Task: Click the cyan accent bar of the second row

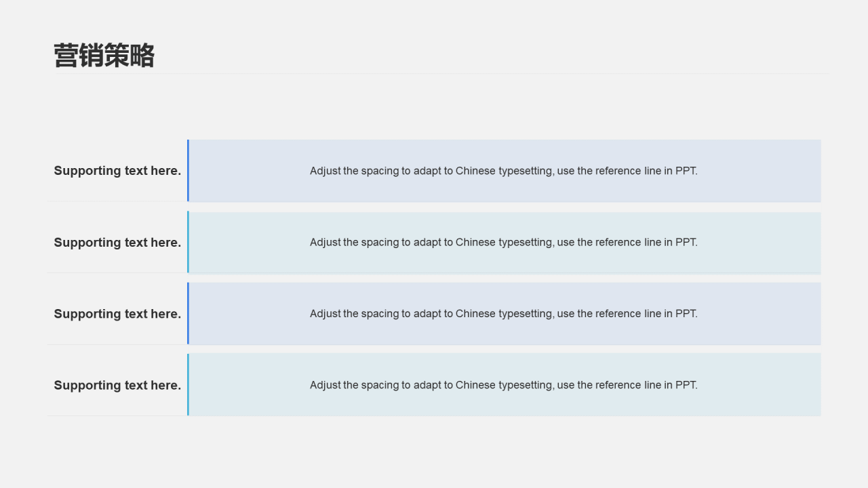Action: click(x=188, y=242)
